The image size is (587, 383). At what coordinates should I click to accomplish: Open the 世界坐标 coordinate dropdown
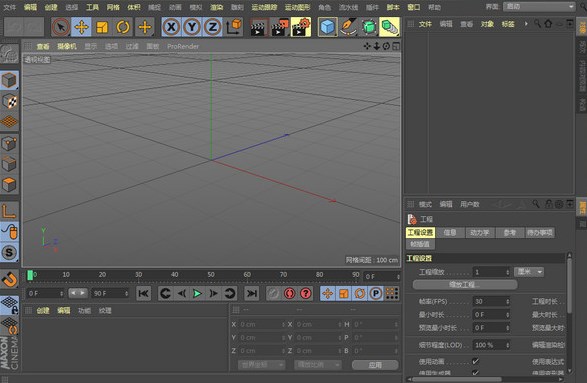[261, 365]
